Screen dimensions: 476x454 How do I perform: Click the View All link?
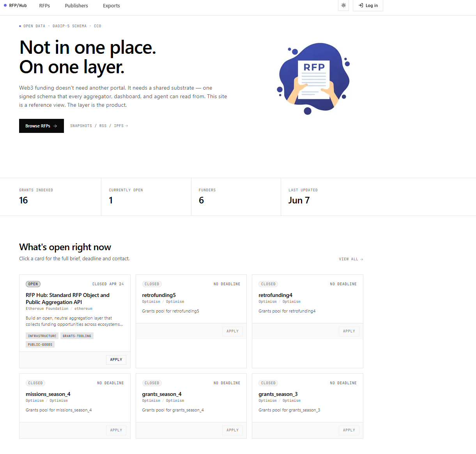tap(351, 259)
